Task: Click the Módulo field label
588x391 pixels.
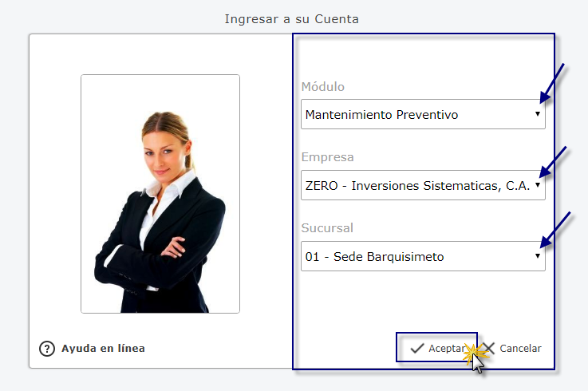Action: tap(323, 86)
